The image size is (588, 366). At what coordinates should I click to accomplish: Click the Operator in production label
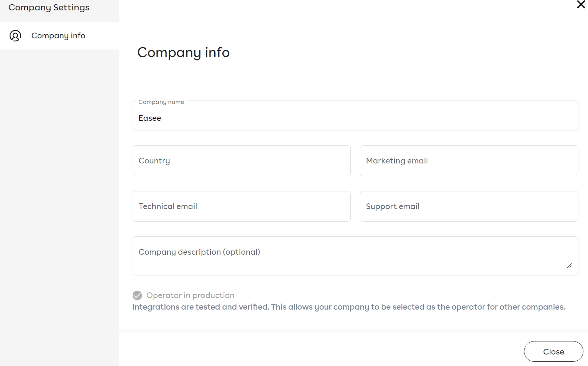pyautogui.click(x=190, y=295)
